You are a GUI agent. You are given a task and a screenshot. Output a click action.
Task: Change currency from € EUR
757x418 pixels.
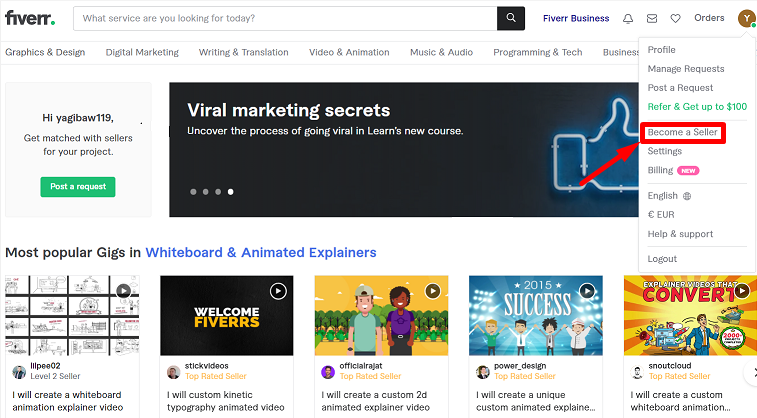coord(660,215)
